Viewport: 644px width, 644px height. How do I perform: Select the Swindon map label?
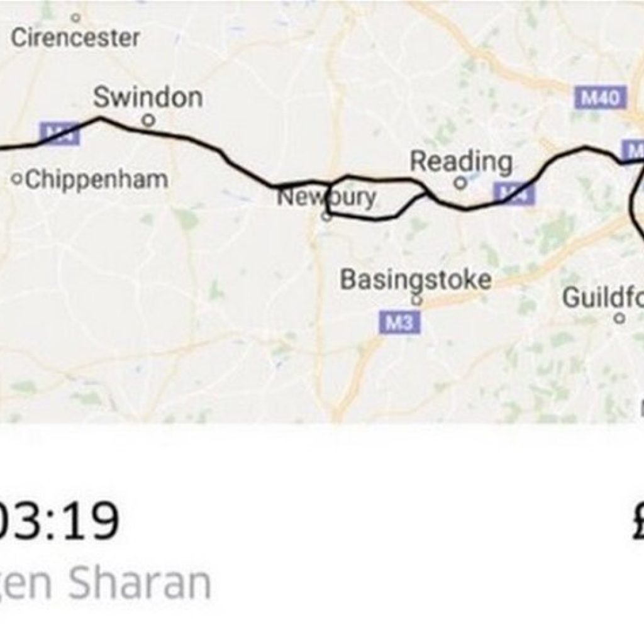pyautogui.click(x=148, y=97)
